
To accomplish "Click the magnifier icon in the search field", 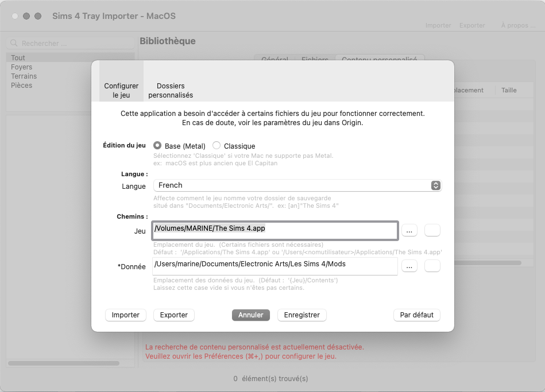I will tap(14, 43).
